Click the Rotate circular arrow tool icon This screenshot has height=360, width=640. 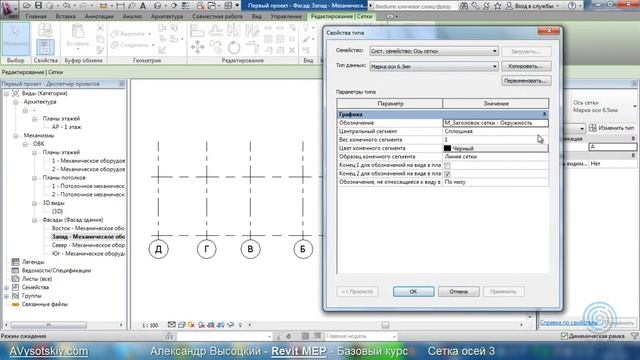(234, 48)
